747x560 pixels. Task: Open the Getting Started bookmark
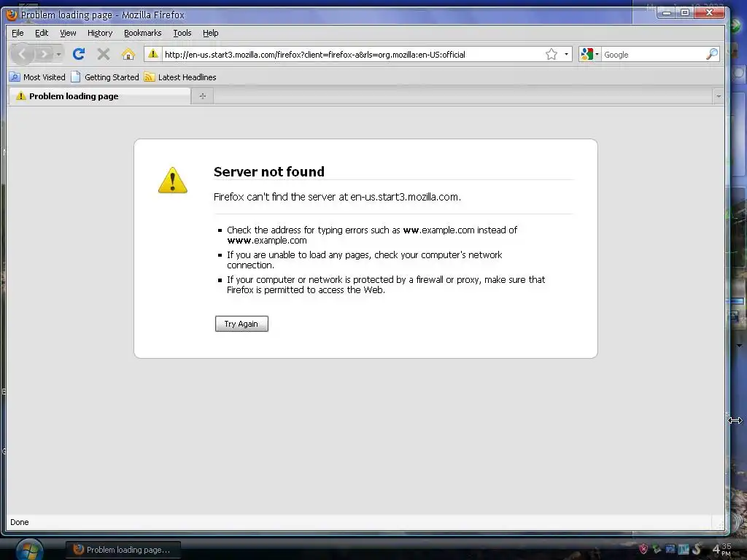tap(105, 77)
